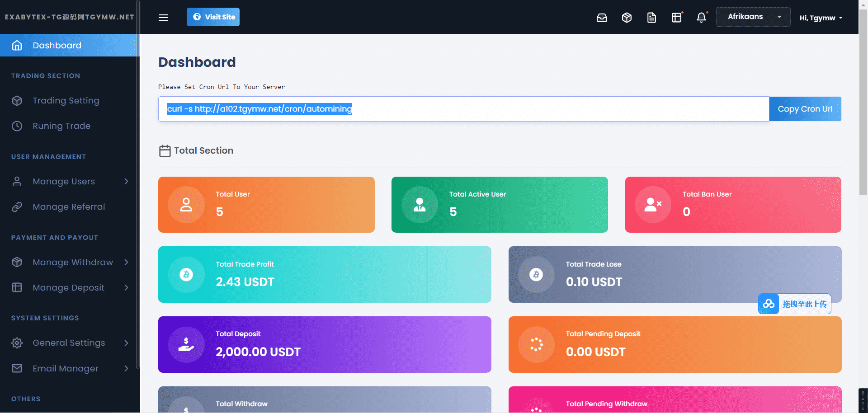The width and height of the screenshot is (868, 413).
Task: Open notifications bell icon
Action: click(x=701, y=18)
